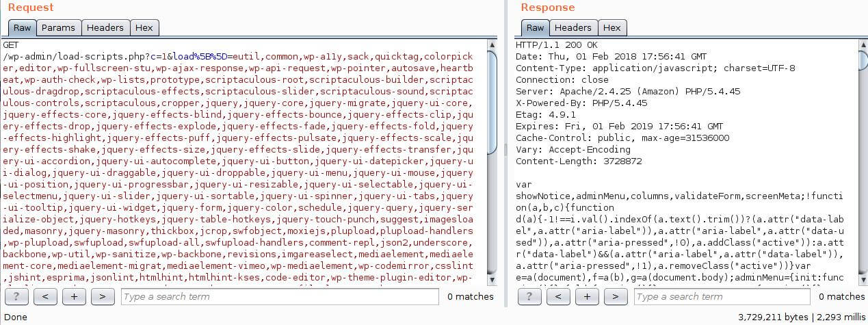The image size is (868, 325).
Task: Show the response in Hex view
Action: tap(612, 28)
